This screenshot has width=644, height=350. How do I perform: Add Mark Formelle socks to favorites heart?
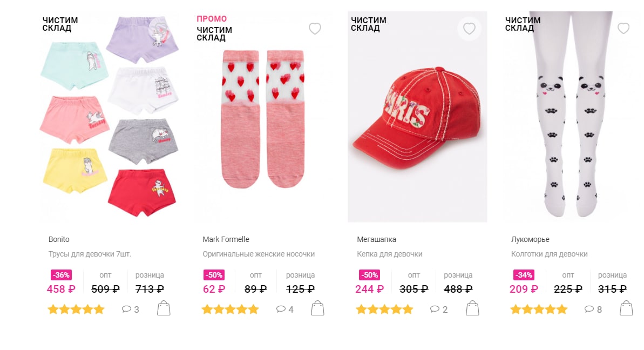[315, 28]
